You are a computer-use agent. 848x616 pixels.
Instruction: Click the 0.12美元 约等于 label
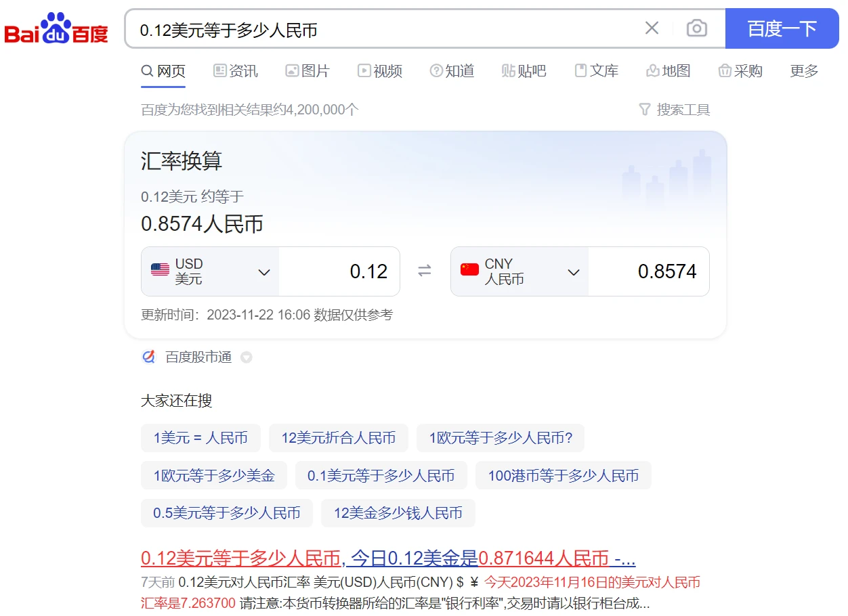click(192, 197)
